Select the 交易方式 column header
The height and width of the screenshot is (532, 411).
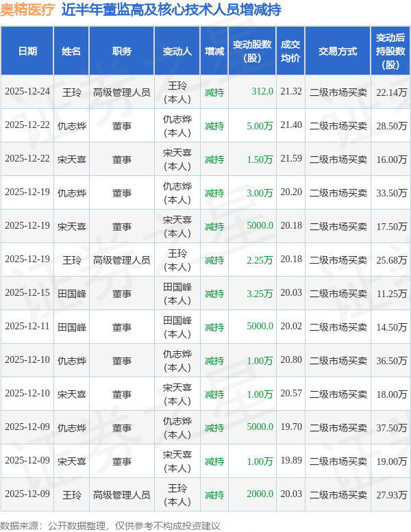[x=338, y=51]
